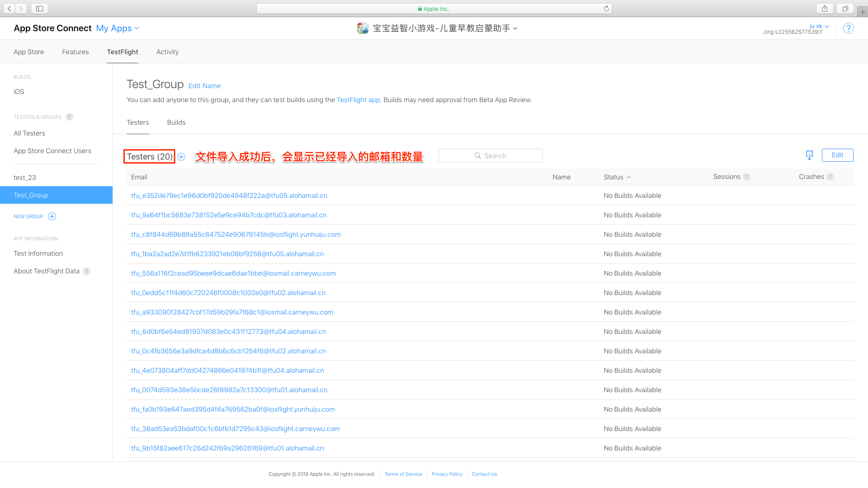Open the ju xk account menu
The image size is (868, 488).
coord(819,26)
